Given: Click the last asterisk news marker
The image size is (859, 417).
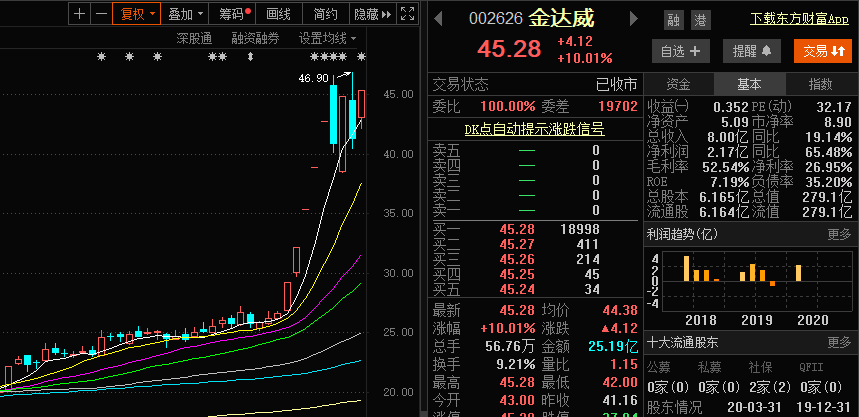Looking at the screenshot, I should point(361,56).
